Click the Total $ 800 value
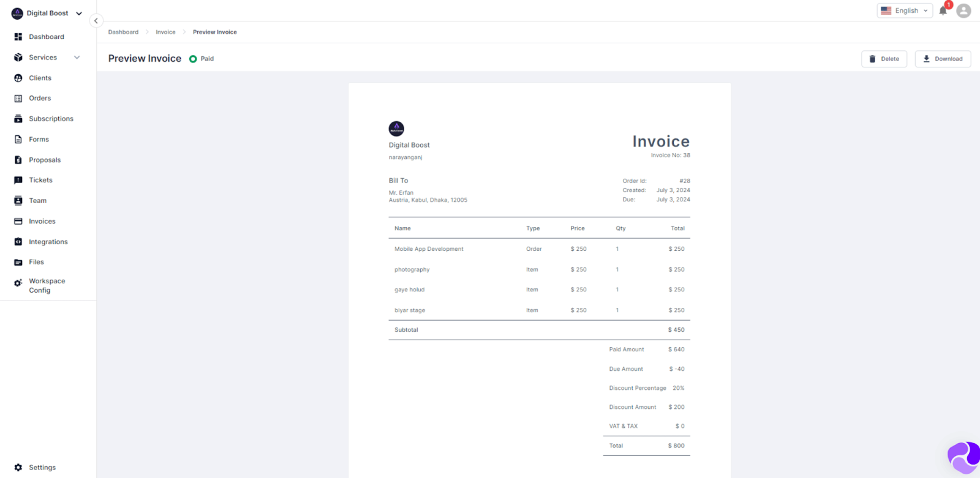Viewport: 980px width, 478px height. click(676, 446)
